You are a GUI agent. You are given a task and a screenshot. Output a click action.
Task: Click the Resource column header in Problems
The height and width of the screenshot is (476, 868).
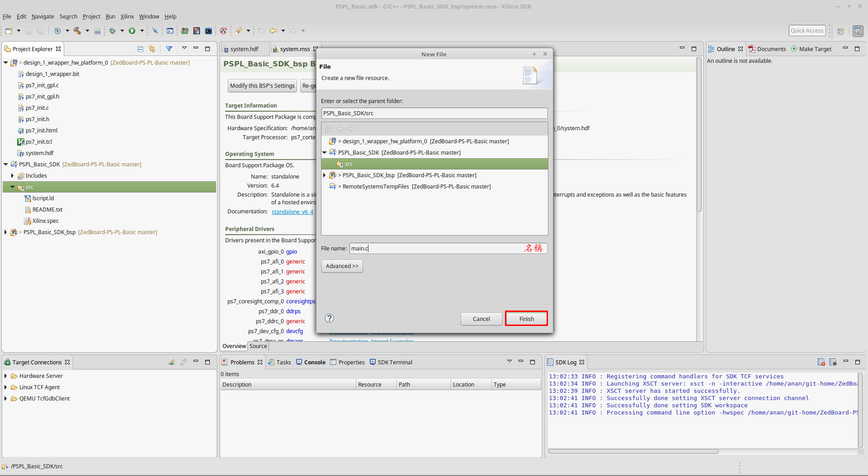(x=376, y=385)
